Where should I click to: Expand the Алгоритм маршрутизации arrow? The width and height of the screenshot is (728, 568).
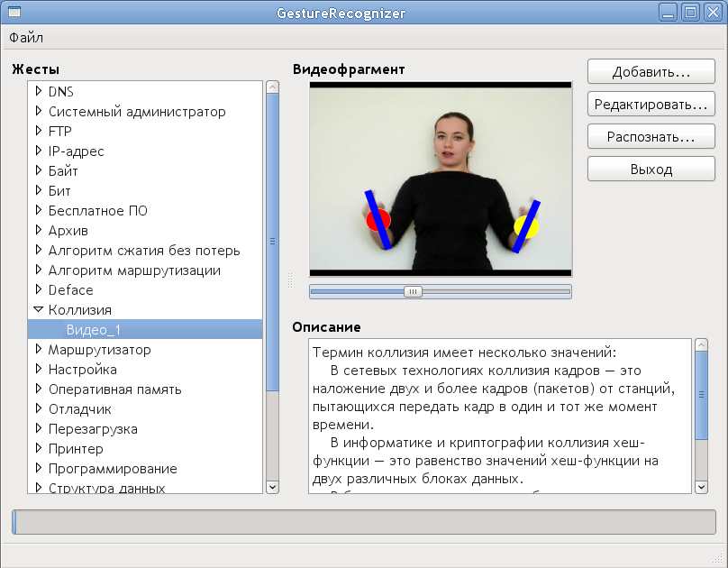tap(39, 270)
